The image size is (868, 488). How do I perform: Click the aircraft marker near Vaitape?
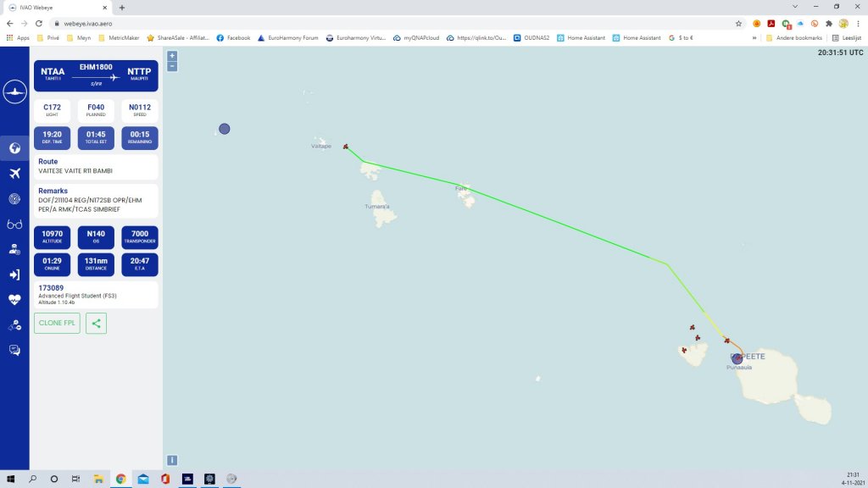[346, 147]
